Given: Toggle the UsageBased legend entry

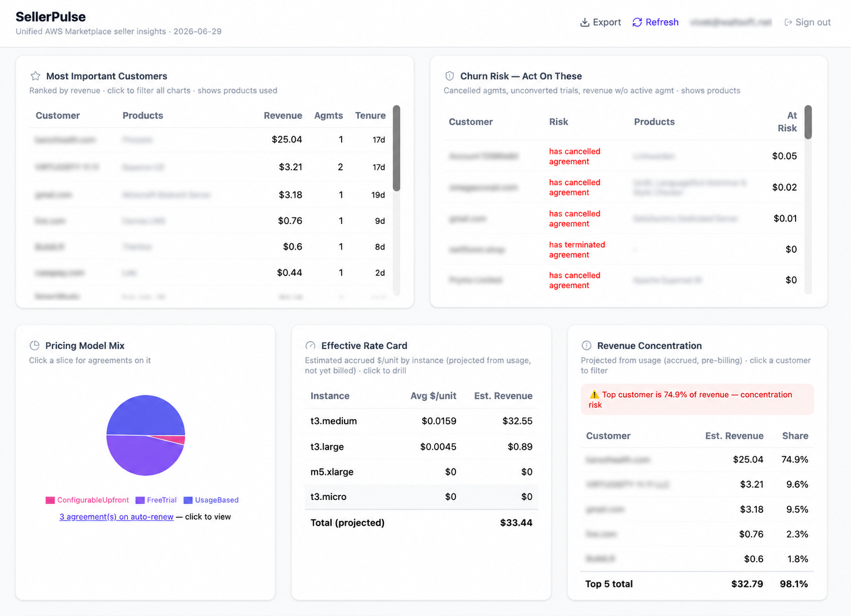Looking at the screenshot, I should point(211,500).
